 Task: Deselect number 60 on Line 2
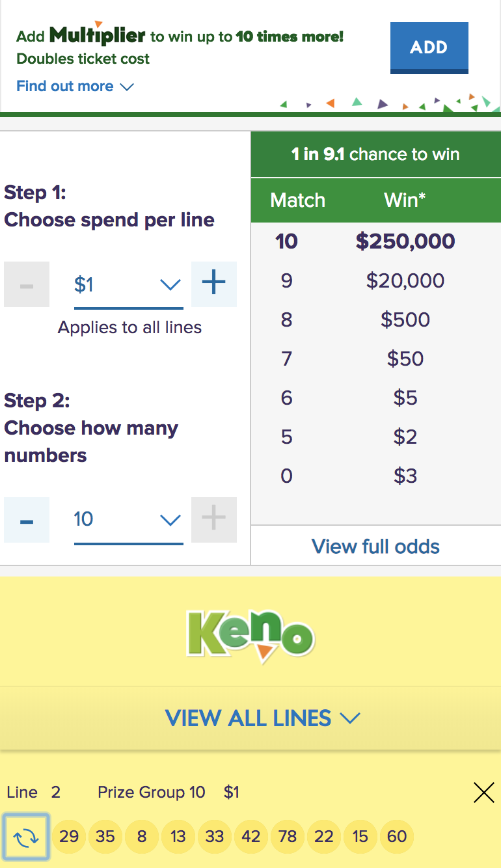(396, 836)
